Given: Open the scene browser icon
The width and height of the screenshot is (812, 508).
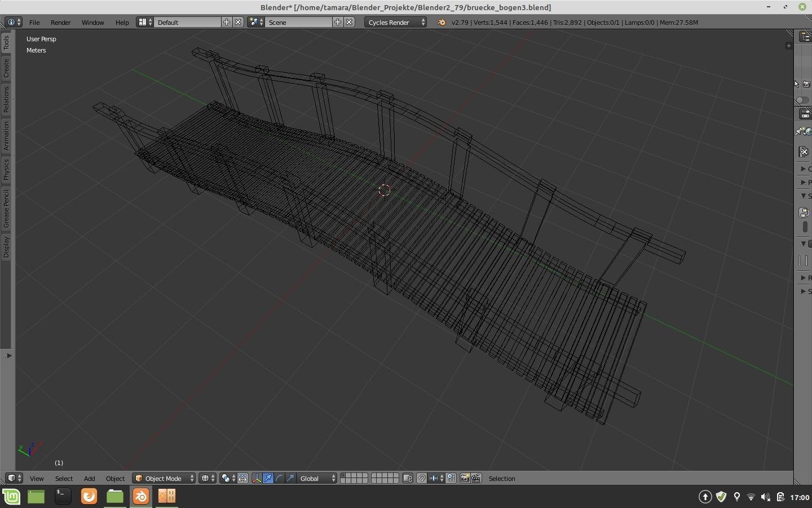Looking at the screenshot, I should click(256, 22).
